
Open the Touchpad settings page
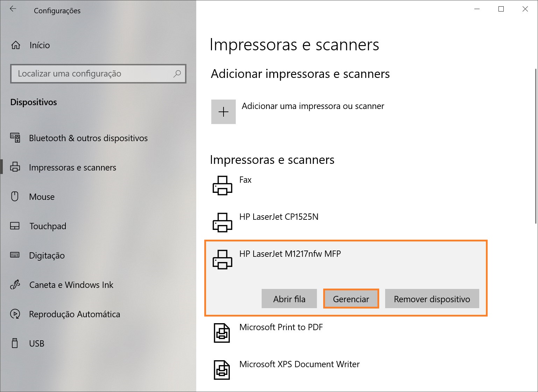pyautogui.click(x=48, y=226)
